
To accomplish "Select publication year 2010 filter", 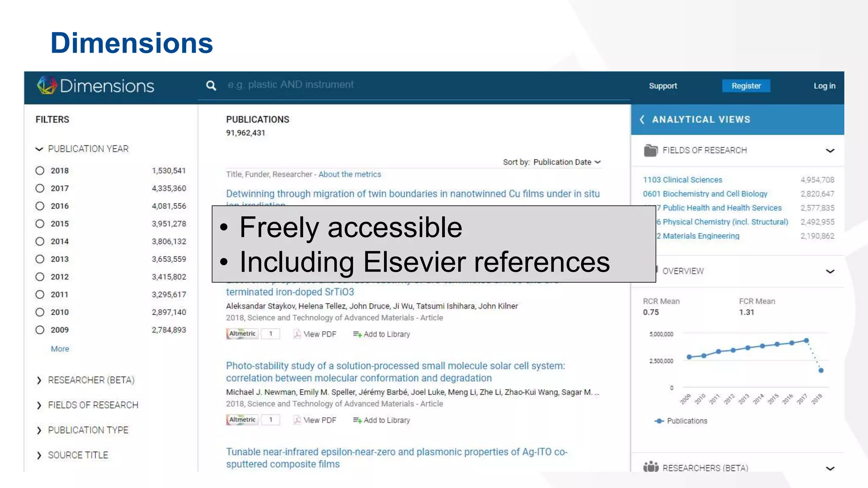I will click(40, 312).
